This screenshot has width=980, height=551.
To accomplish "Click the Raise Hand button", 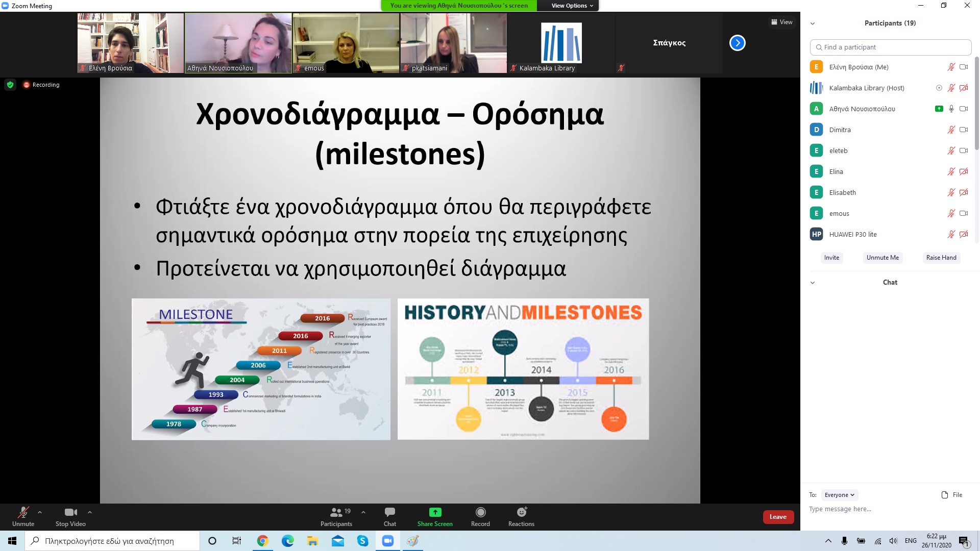I will point(941,258).
